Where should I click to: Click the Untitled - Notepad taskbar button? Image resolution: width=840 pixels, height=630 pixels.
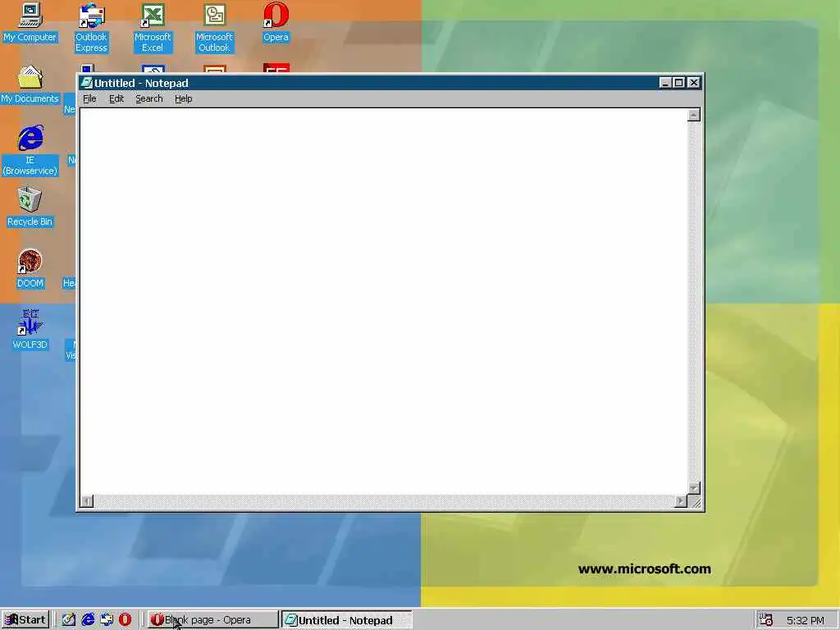[x=347, y=620]
